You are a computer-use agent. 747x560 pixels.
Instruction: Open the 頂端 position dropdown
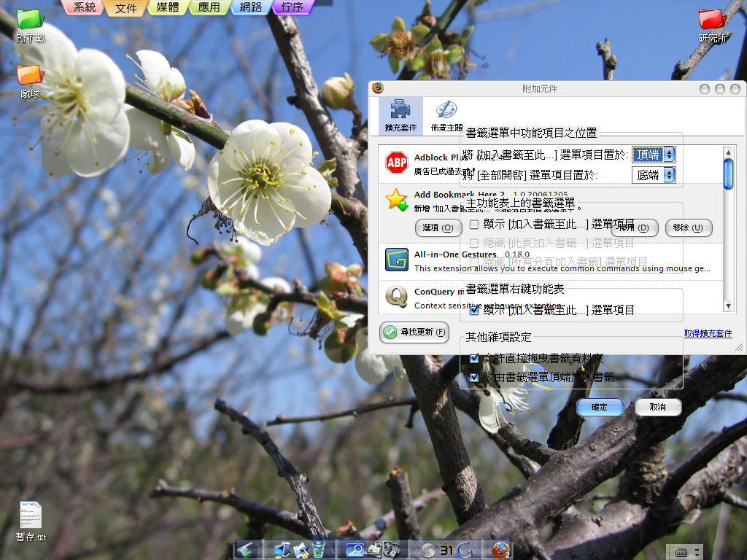tap(653, 155)
